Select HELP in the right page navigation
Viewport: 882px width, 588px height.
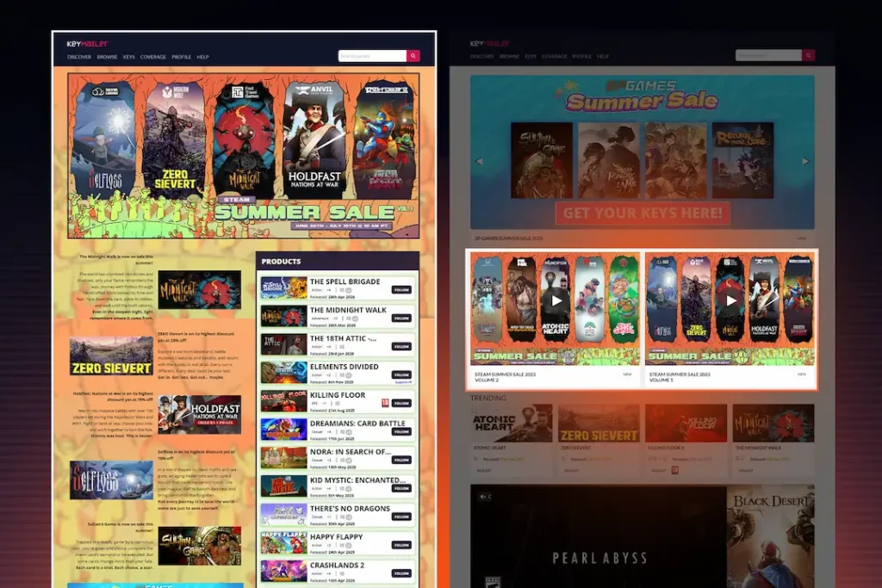pyautogui.click(x=603, y=56)
